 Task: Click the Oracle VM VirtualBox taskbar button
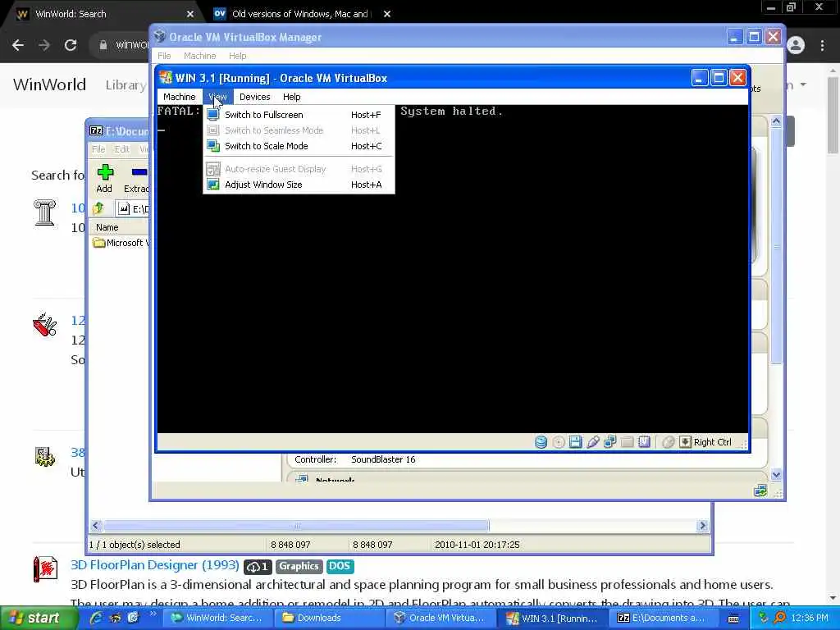coord(440,619)
